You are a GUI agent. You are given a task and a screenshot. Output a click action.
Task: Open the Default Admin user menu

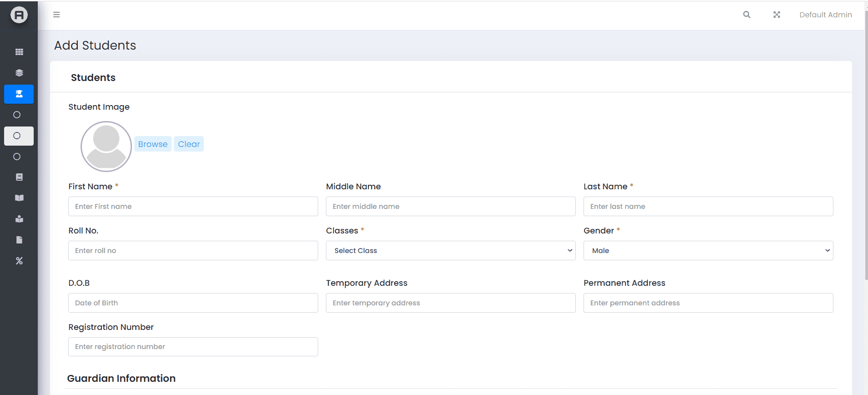(825, 15)
